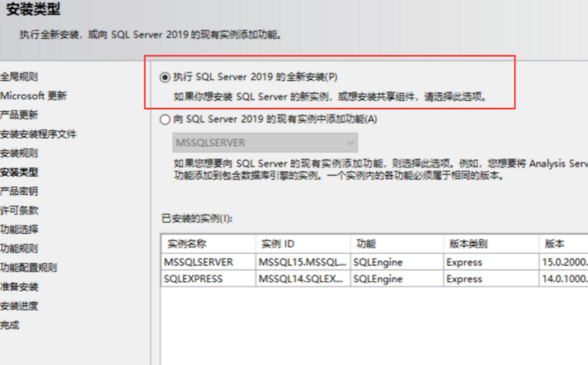Select the MSSQLSERVER instance name cell
Image resolution: width=588 pixels, height=365 pixels.
click(208, 262)
